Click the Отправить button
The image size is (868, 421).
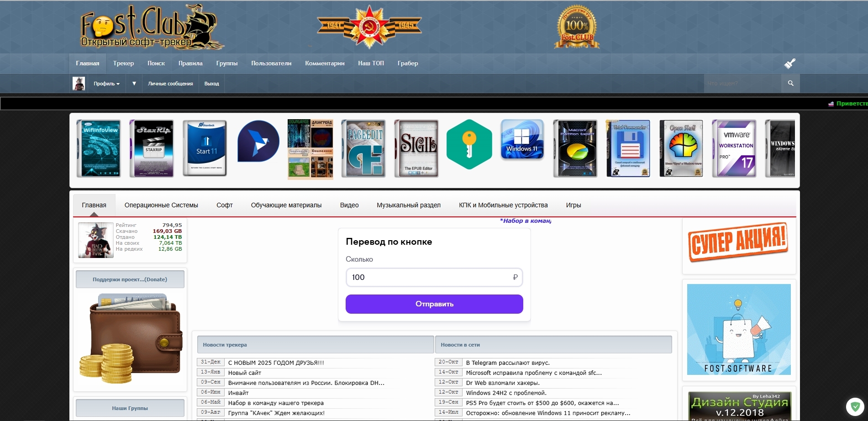[434, 304]
